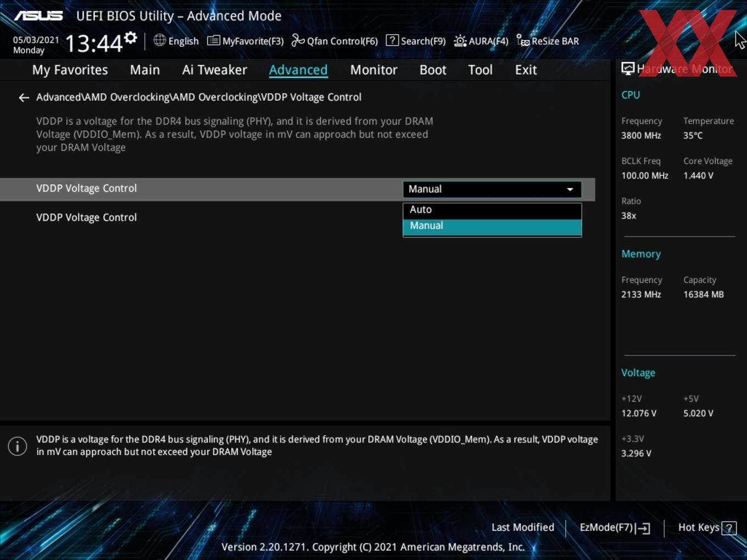Click the Hardware Monitor display icon
747x560 pixels.
tap(628, 69)
